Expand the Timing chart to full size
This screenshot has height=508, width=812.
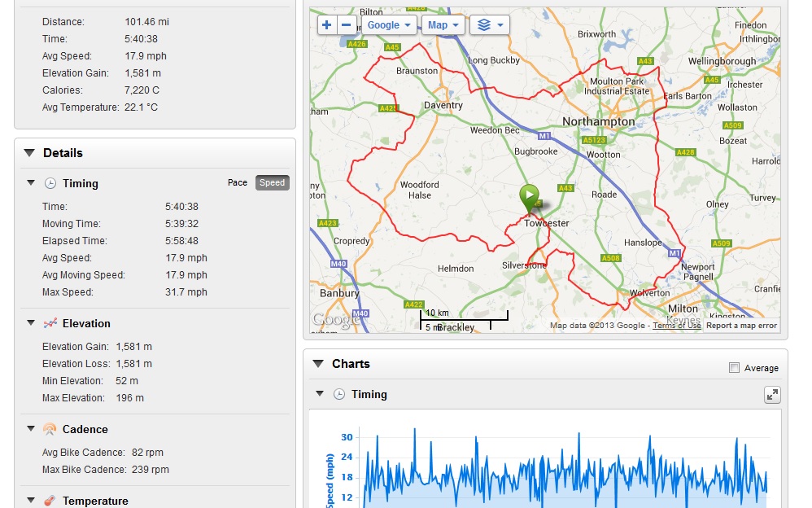[x=772, y=395]
